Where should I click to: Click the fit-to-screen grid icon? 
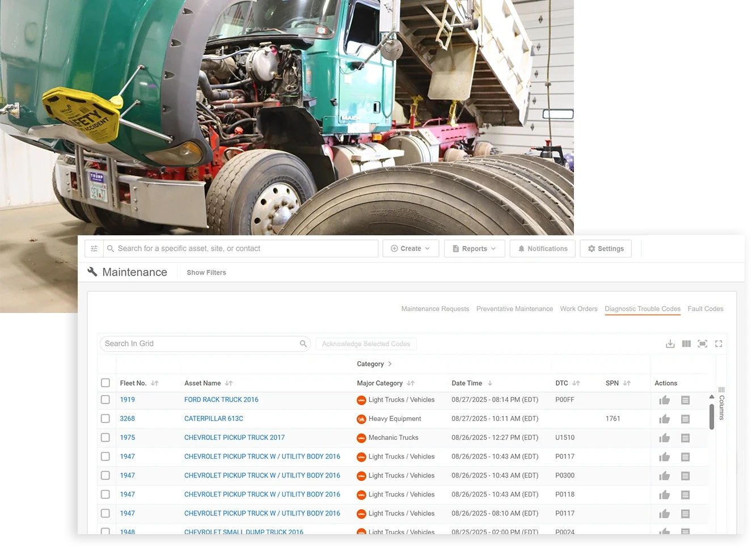(x=702, y=344)
